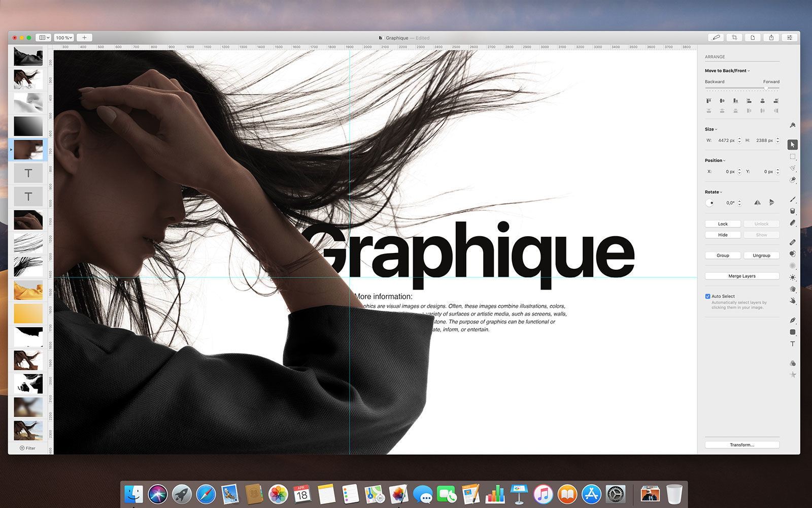Click the Merge Layers button
Viewport: 812px width, 508px height.
pyautogui.click(x=741, y=276)
